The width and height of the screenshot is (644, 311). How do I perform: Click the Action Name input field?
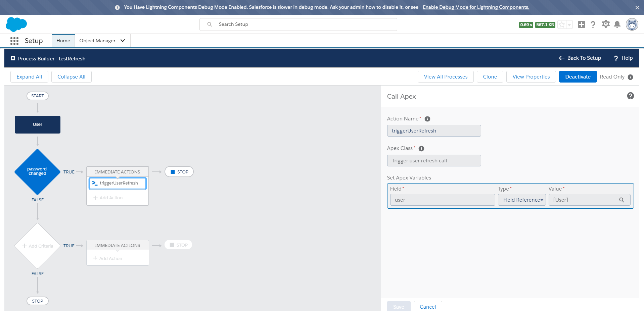click(x=434, y=131)
